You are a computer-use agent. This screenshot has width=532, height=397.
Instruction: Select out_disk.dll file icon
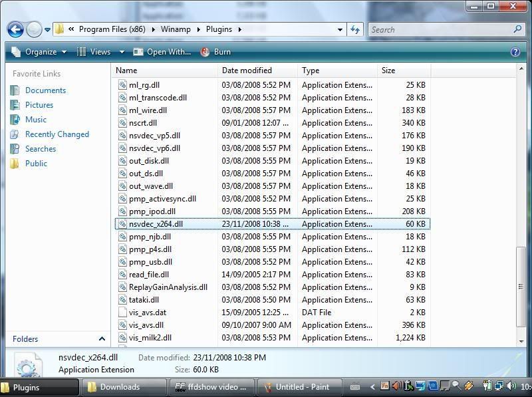pyautogui.click(x=122, y=161)
